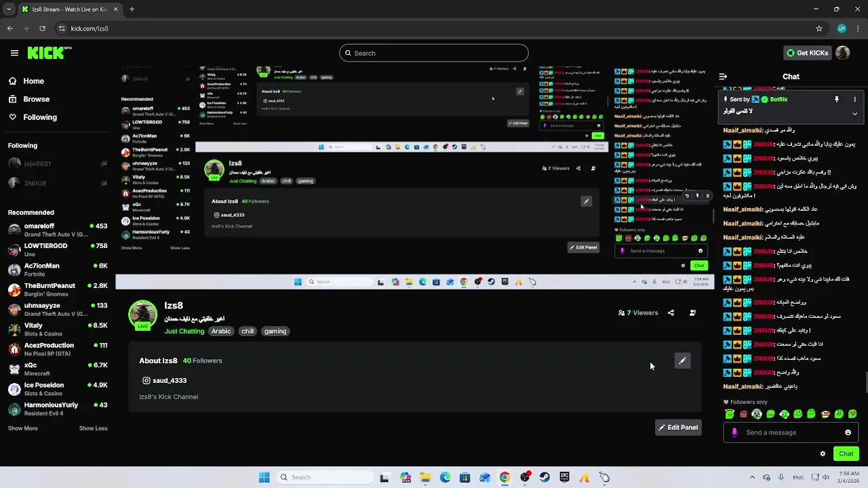Open OBS Studio from bottom taskbar
Image resolution: width=868 pixels, height=488 pixels.
(x=525, y=477)
